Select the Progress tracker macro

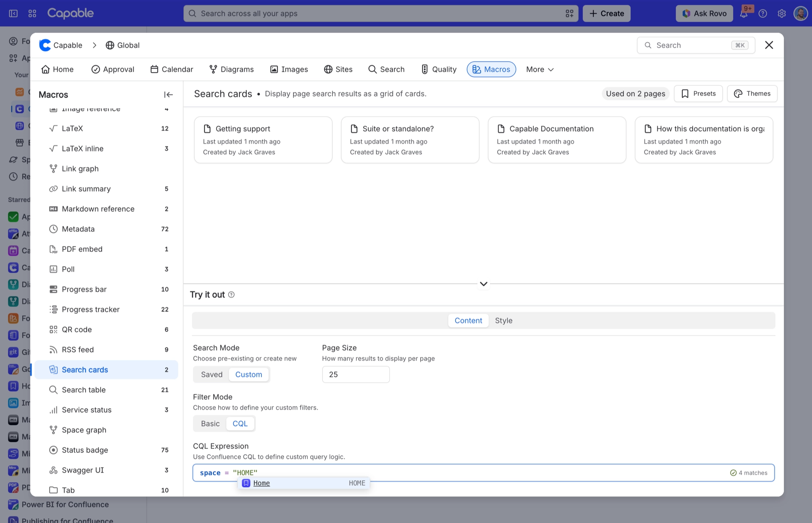pos(106,309)
